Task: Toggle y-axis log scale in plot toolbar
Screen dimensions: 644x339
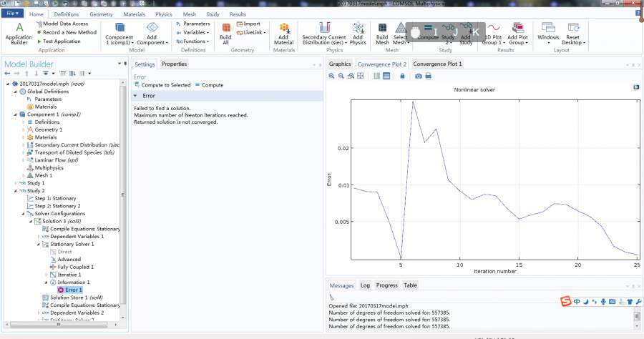Action: click(x=386, y=76)
